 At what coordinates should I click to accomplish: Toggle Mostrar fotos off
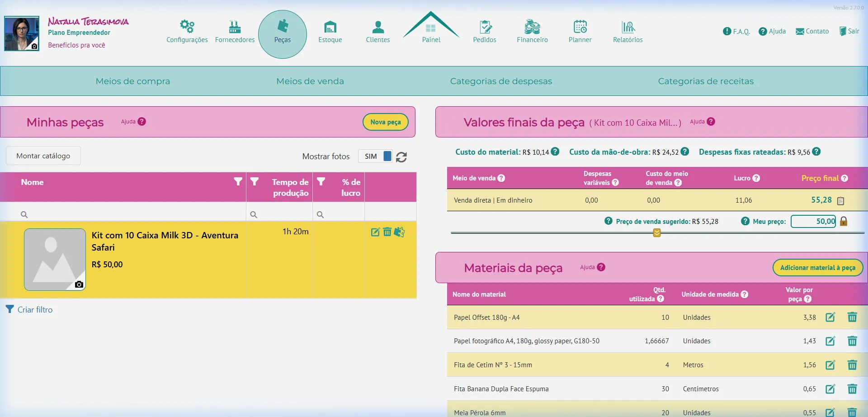click(x=375, y=156)
